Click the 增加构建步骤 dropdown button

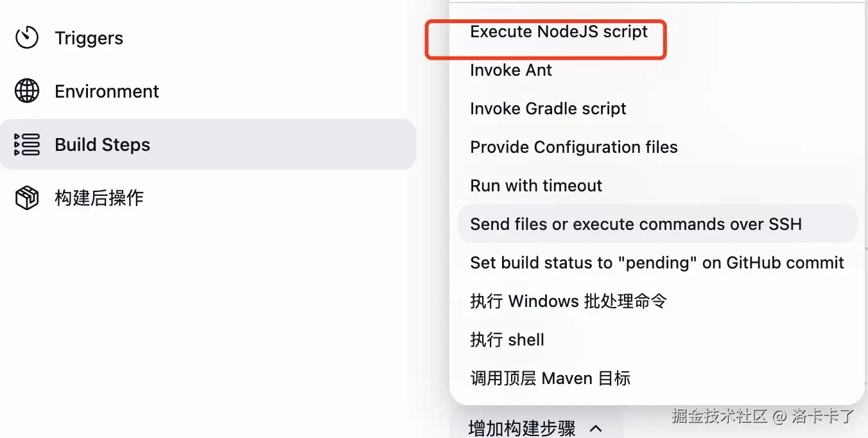tap(522, 428)
